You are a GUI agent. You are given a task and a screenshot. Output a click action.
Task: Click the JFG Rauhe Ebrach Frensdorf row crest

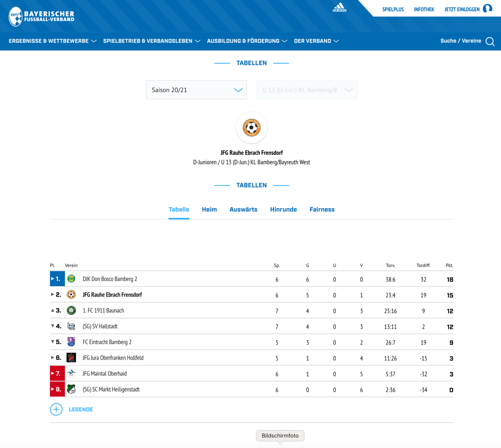(71, 294)
